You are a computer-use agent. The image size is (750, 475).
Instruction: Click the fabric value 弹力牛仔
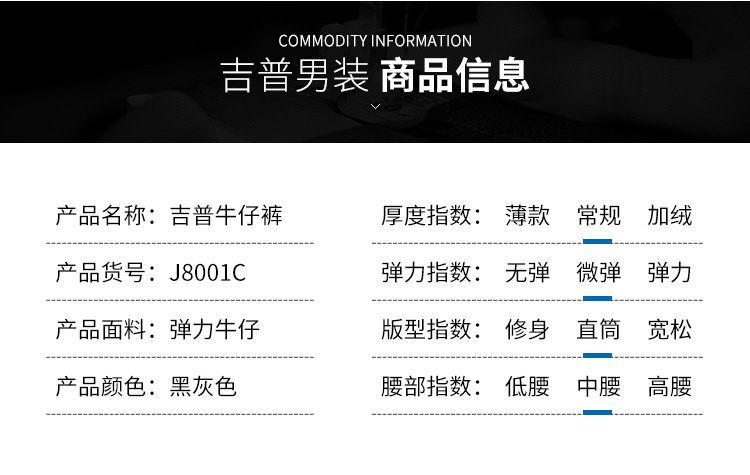click(215, 330)
